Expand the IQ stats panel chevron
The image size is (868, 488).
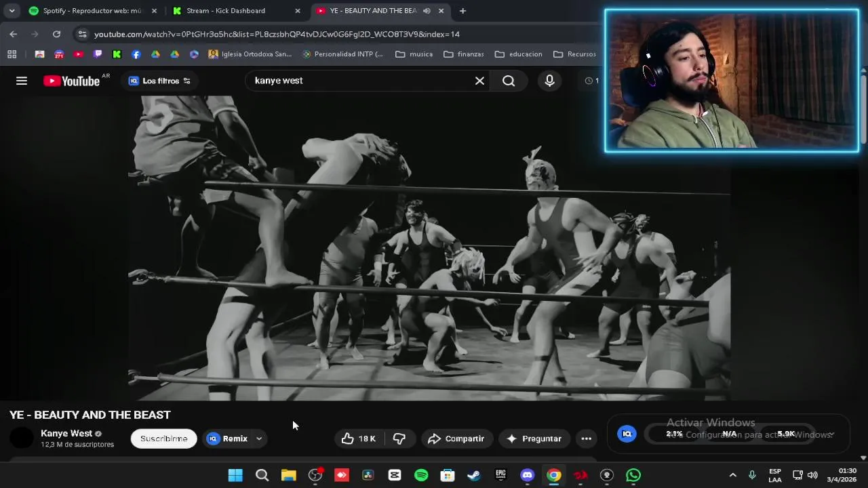point(832,434)
